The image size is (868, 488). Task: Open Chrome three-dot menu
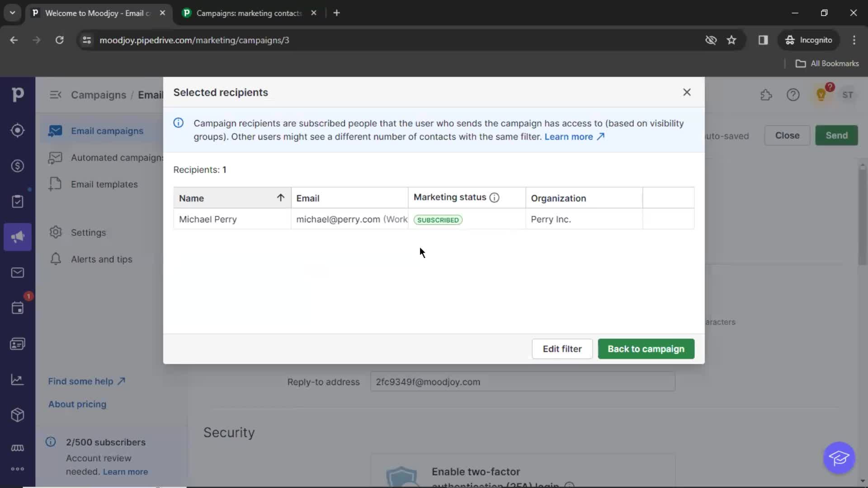(854, 40)
